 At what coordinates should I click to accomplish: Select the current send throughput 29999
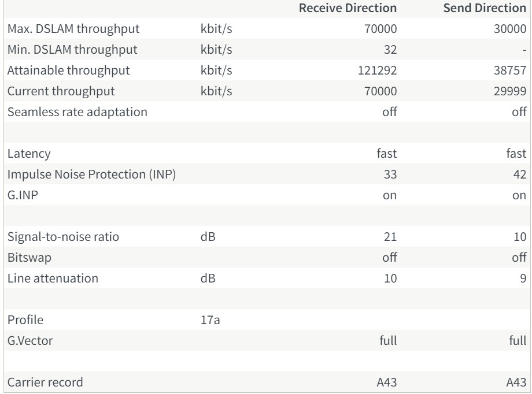pyautogui.click(x=511, y=91)
